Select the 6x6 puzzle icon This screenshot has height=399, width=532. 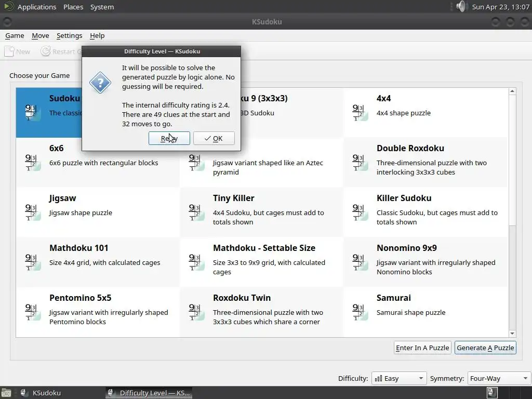32,162
